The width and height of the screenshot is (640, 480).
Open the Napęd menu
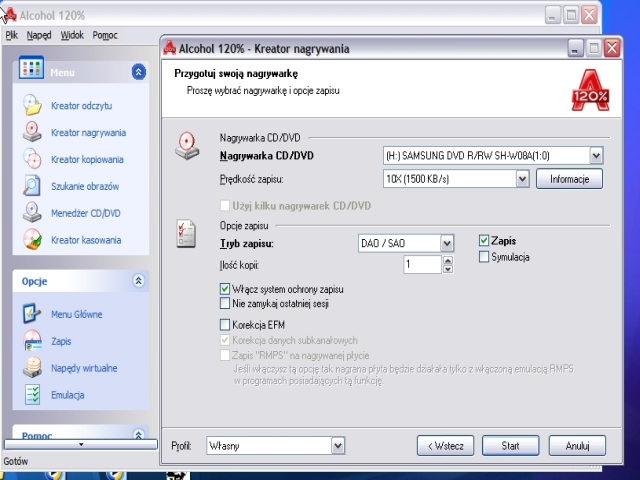pyautogui.click(x=39, y=36)
